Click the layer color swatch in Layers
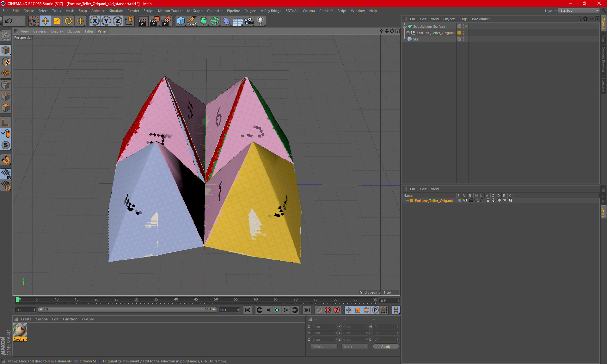 [x=411, y=201]
